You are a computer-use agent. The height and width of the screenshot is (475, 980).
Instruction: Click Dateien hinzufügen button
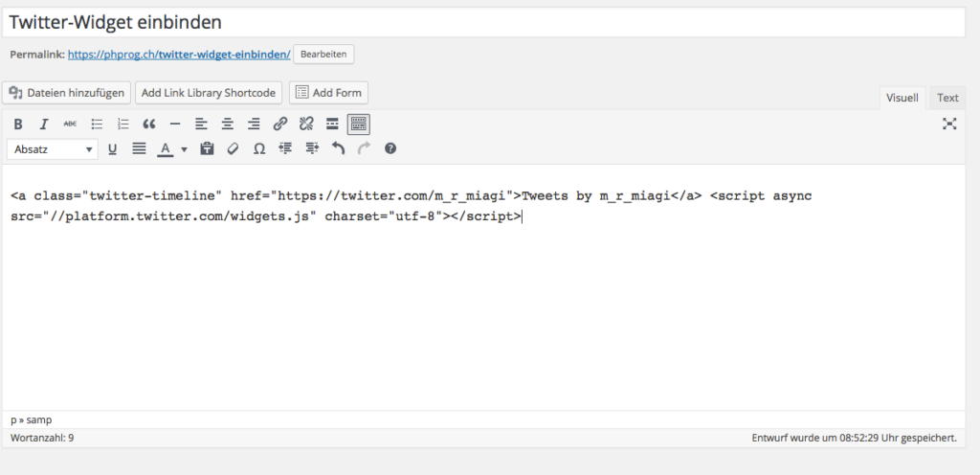pyautogui.click(x=66, y=93)
